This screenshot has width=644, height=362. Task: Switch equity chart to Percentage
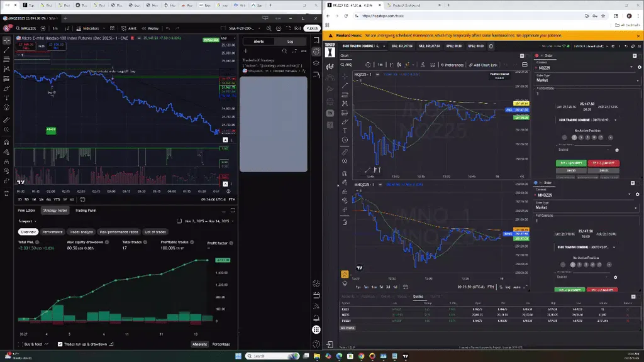(x=221, y=344)
